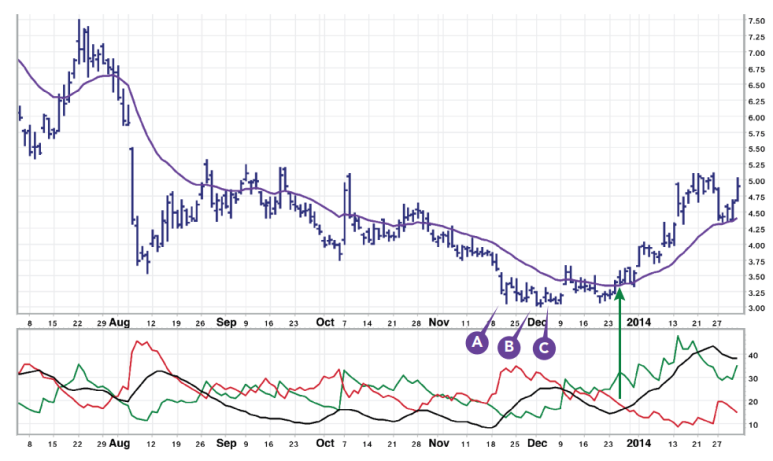Select the 7.00 price axis label
The width and height of the screenshot is (773, 461).
[757, 53]
